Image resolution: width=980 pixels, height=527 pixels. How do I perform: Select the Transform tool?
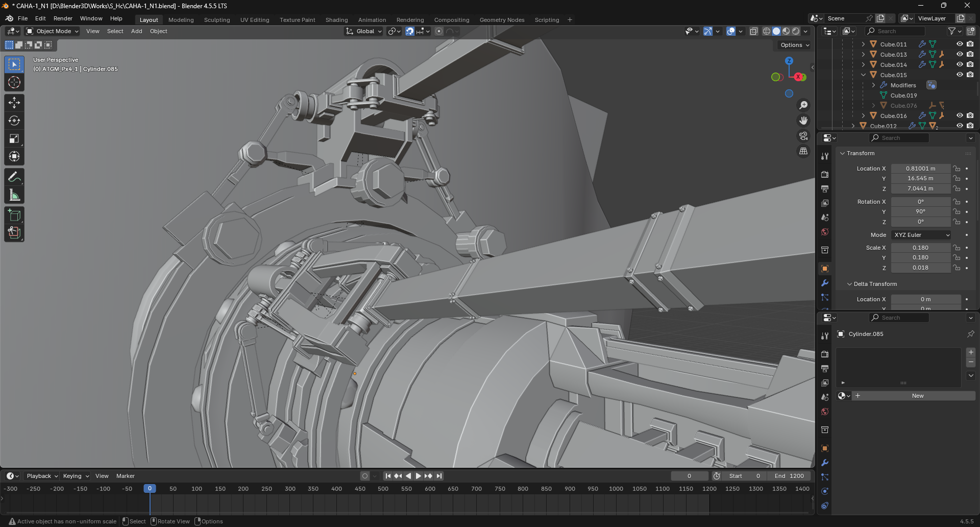[14, 156]
